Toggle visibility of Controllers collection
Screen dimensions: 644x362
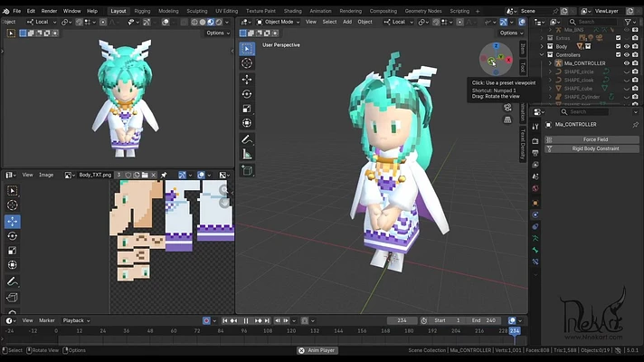(x=627, y=54)
